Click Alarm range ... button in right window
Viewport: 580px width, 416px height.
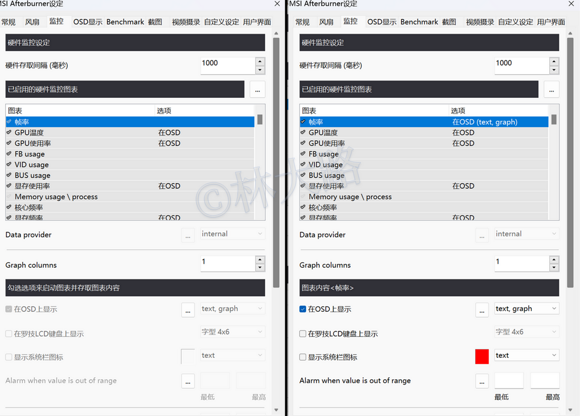(482, 381)
